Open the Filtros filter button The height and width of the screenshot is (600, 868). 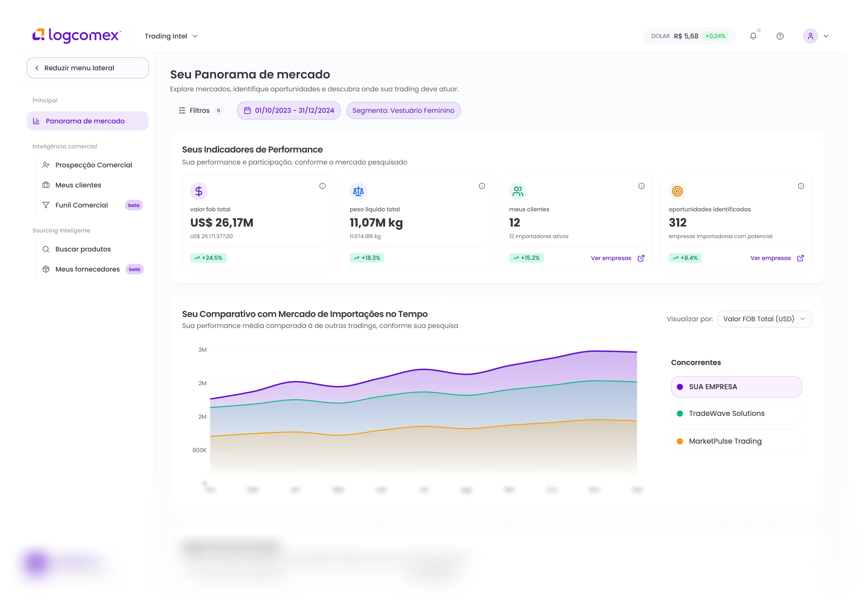click(200, 110)
